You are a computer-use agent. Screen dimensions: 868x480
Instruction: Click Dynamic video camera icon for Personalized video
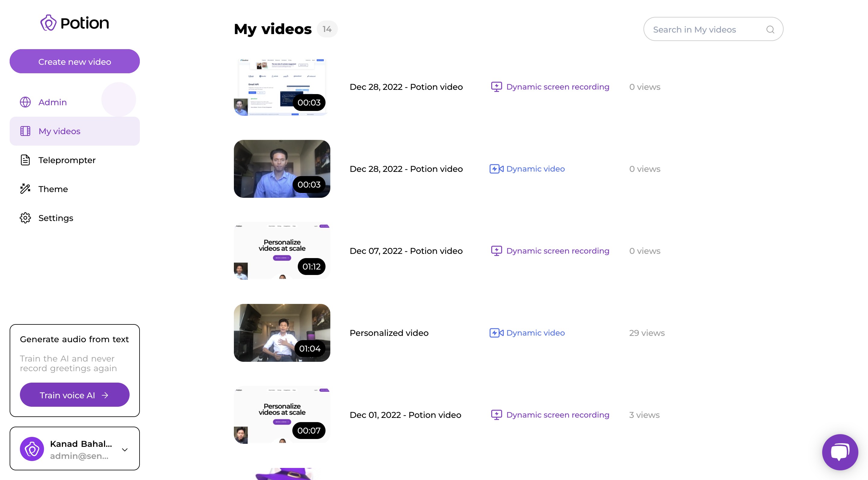pos(496,333)
